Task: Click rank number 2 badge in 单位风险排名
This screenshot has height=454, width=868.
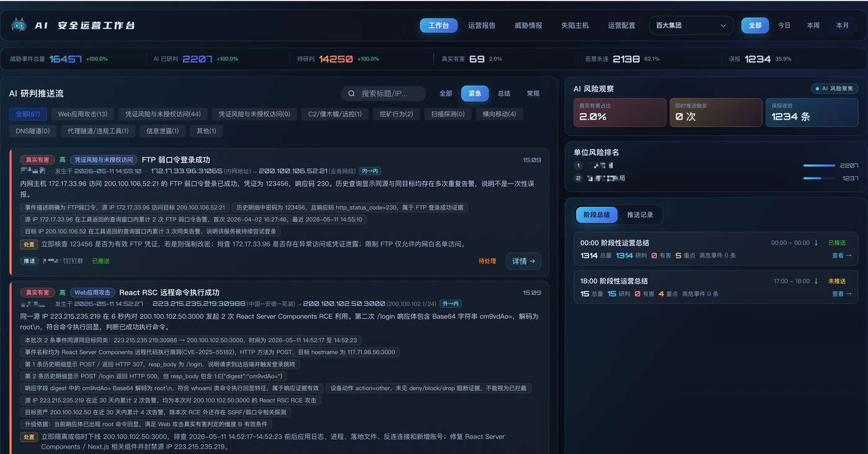Action: coord(578,179)
